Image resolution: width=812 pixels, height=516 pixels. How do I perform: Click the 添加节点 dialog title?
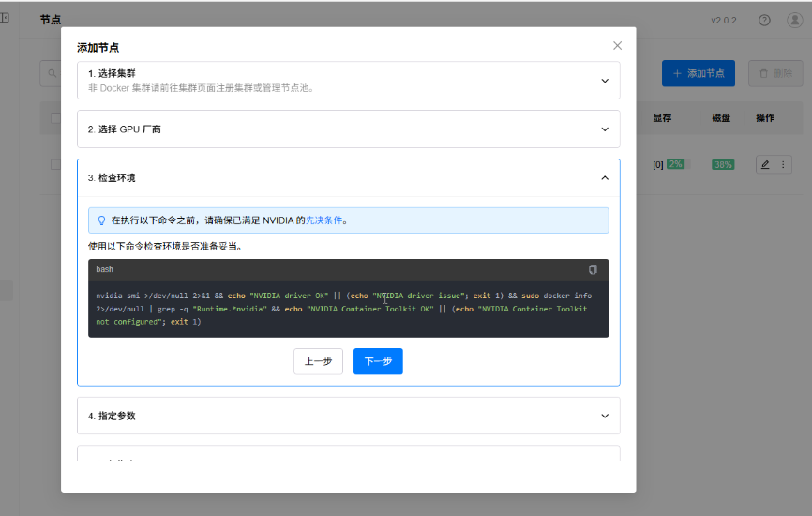(x=98, y=48)
